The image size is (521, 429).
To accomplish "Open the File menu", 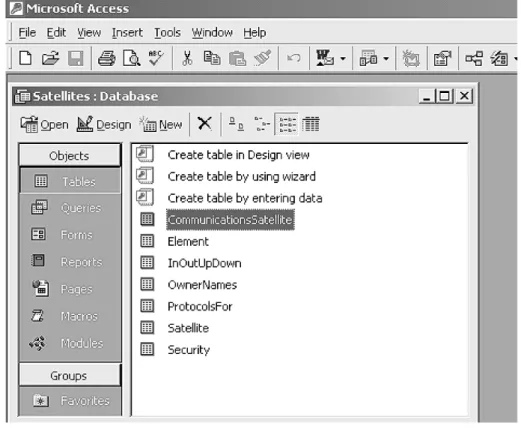I will [x=27, y=33].
